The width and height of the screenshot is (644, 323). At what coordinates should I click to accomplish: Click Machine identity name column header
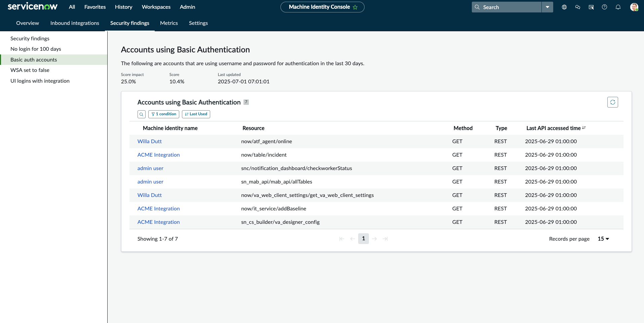170,128
